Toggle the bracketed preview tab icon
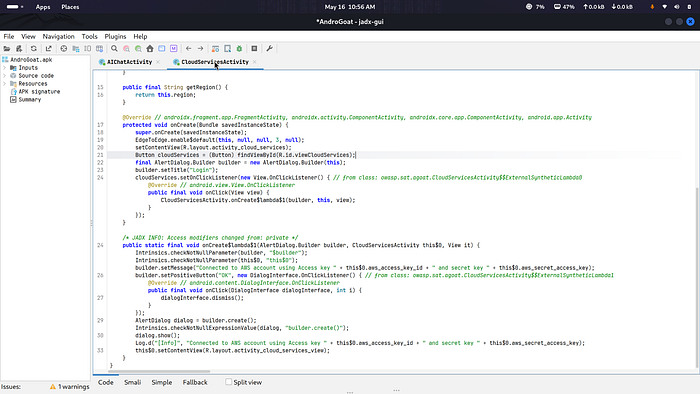Screen dimensions: 700x394 click(88, 49)
